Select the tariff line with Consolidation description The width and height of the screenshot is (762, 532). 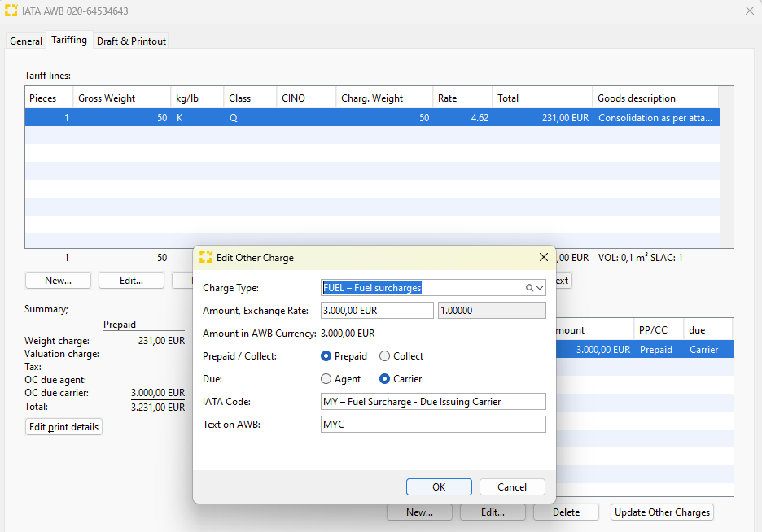pyautogui.click(x=372, y=117)
